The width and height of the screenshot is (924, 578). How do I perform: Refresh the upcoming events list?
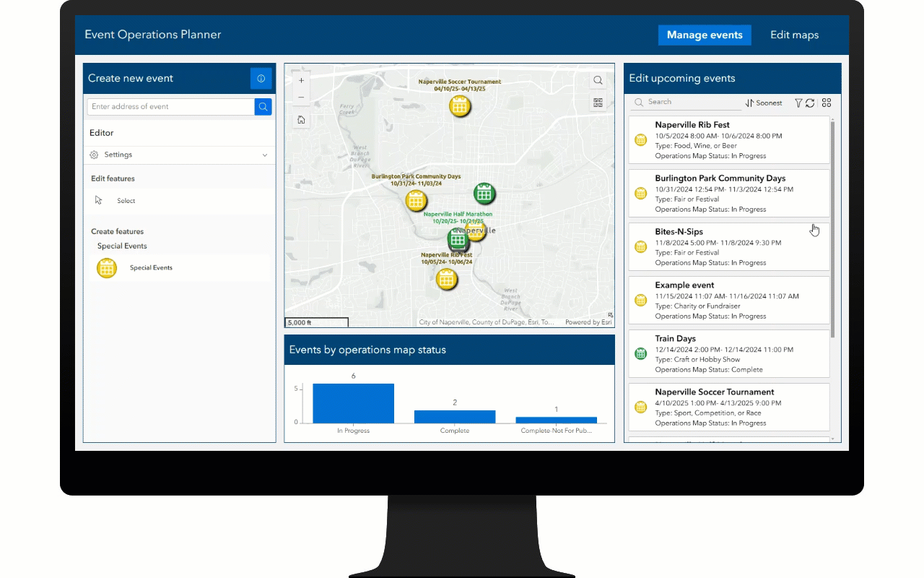click(x=810, y=103)
